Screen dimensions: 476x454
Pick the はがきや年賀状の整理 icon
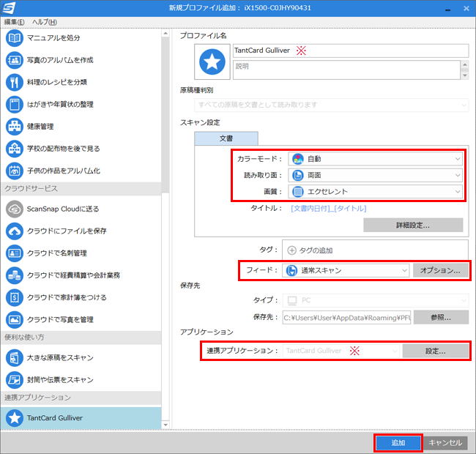[x=14, y=105]
